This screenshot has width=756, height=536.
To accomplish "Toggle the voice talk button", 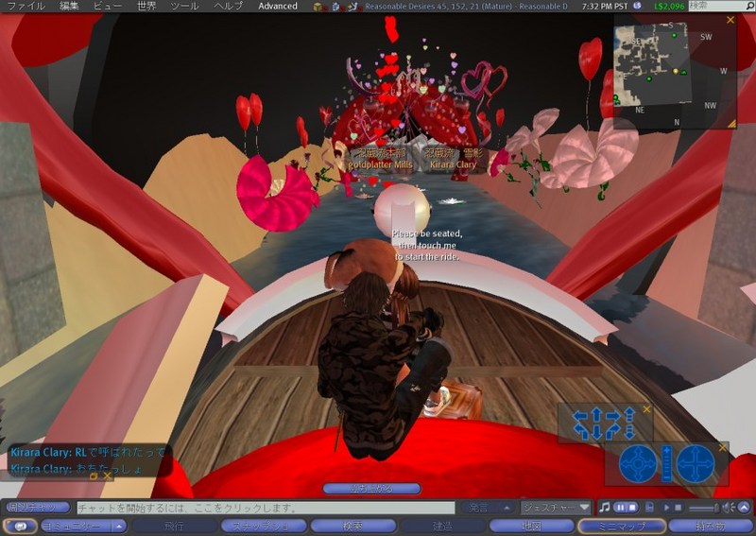I will (19, 527).
